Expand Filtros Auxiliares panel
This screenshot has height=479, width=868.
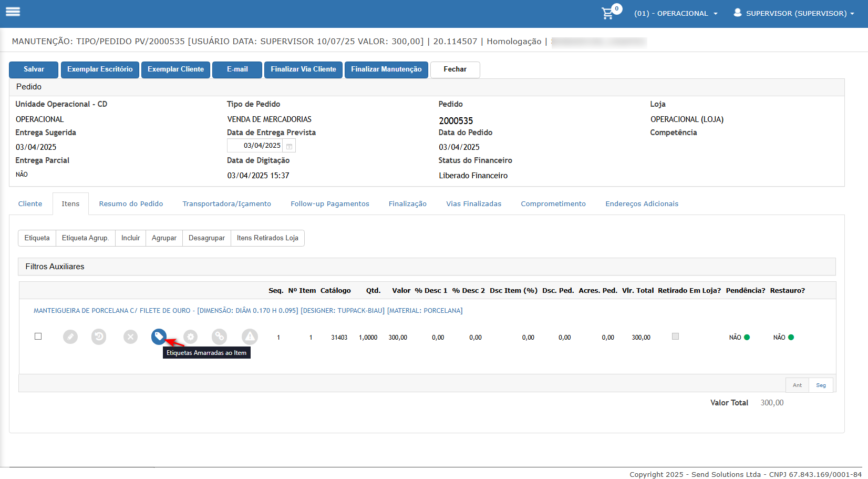pos(427,267)
